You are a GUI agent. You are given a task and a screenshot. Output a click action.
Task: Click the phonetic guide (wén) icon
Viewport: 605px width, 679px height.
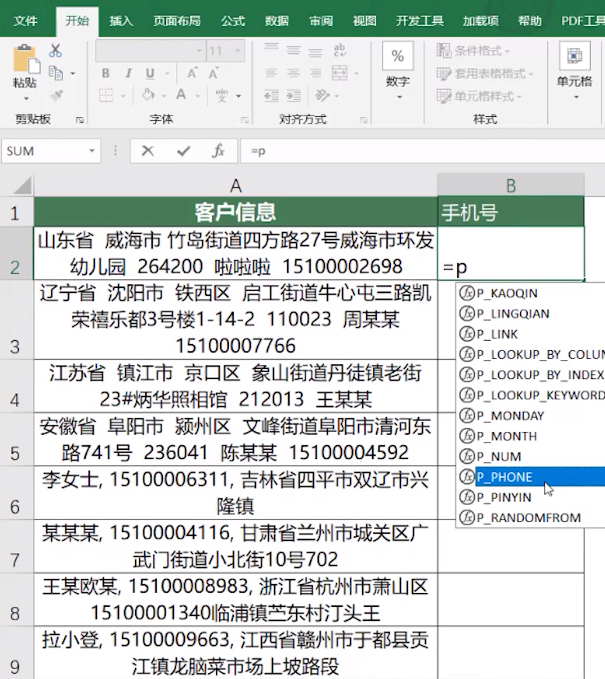pos(222,95)
